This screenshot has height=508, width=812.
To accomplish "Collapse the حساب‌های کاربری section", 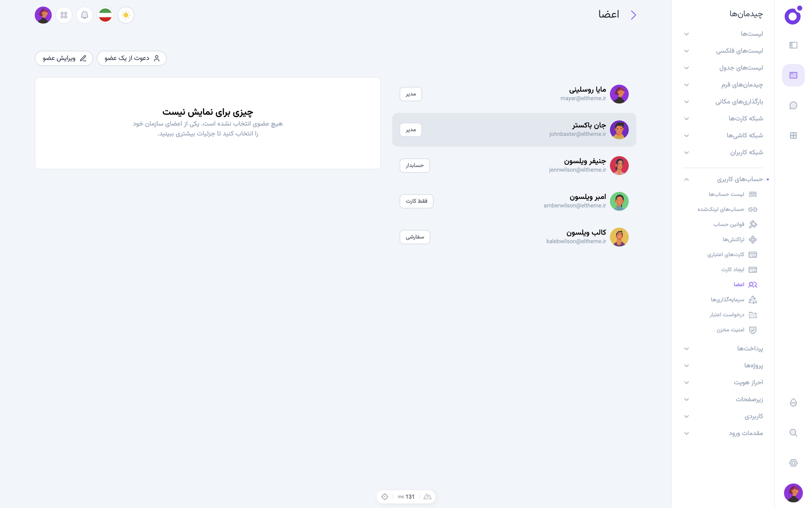I will click(686, 179).
